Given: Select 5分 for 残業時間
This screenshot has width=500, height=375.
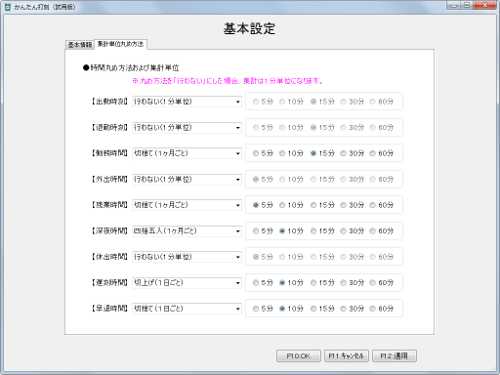Looking at the screenshot, I should point(263,205).
